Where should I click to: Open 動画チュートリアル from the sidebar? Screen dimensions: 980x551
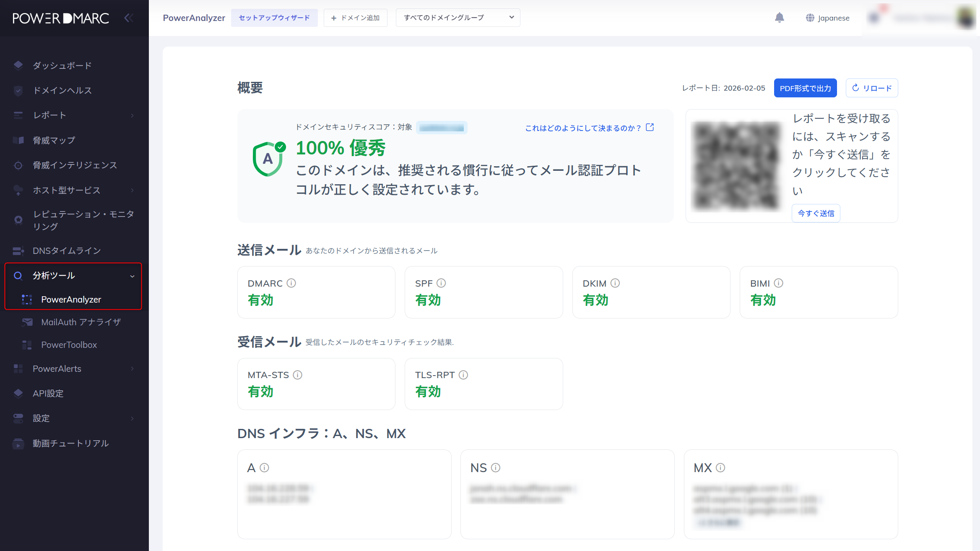click(70, 443)
